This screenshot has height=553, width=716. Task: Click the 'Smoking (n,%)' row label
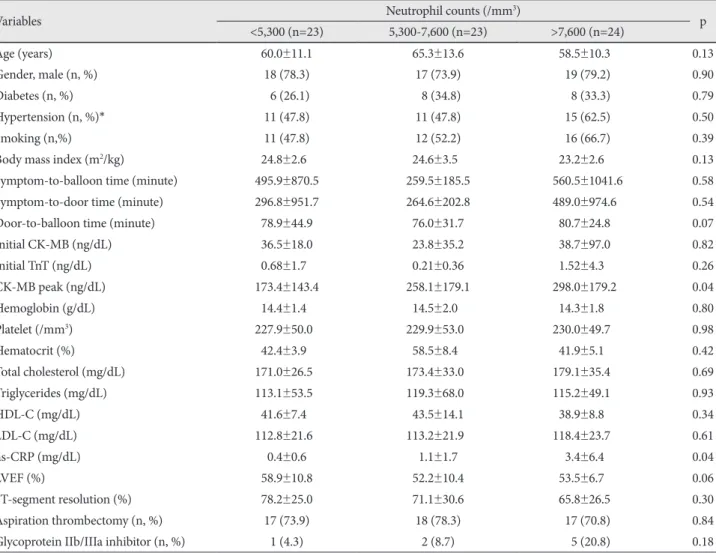(x=35, y=138)
